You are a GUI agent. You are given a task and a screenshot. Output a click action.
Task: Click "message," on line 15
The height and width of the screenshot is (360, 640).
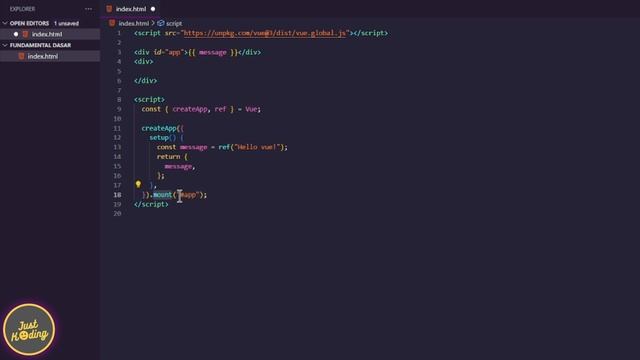pyautogui.click(x=180, y=166)
